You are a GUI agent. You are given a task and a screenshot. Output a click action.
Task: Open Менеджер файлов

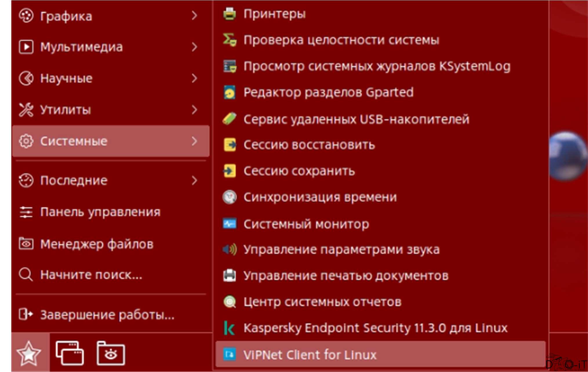(x=97, y=244)
